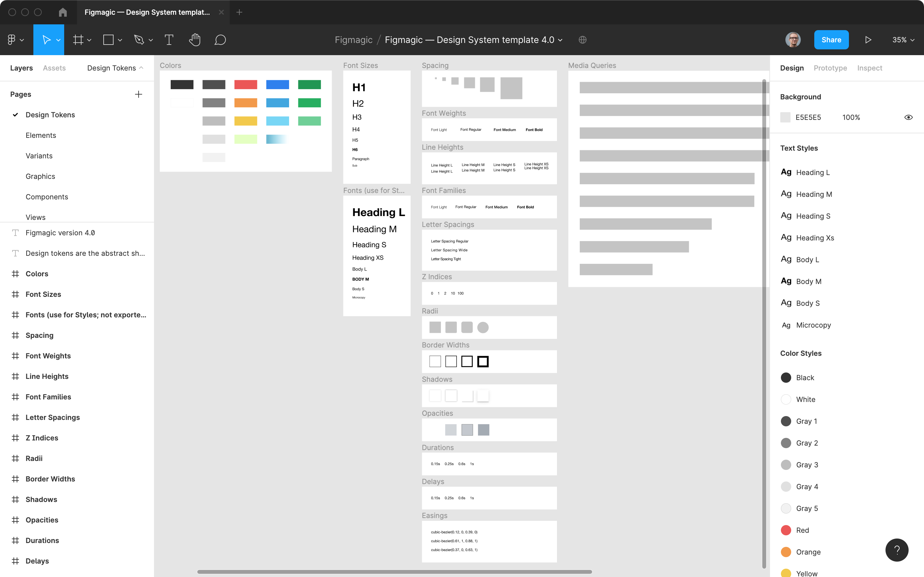Image resolution: width=924 pixels, height=577 pixels.
Task: Activate the Hand tool
Action: point(195,39)
